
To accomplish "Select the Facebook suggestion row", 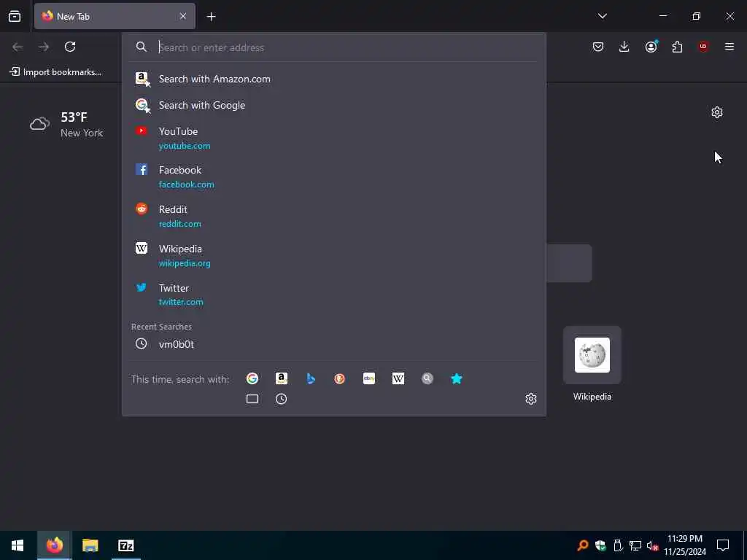I will coord(333,177).
